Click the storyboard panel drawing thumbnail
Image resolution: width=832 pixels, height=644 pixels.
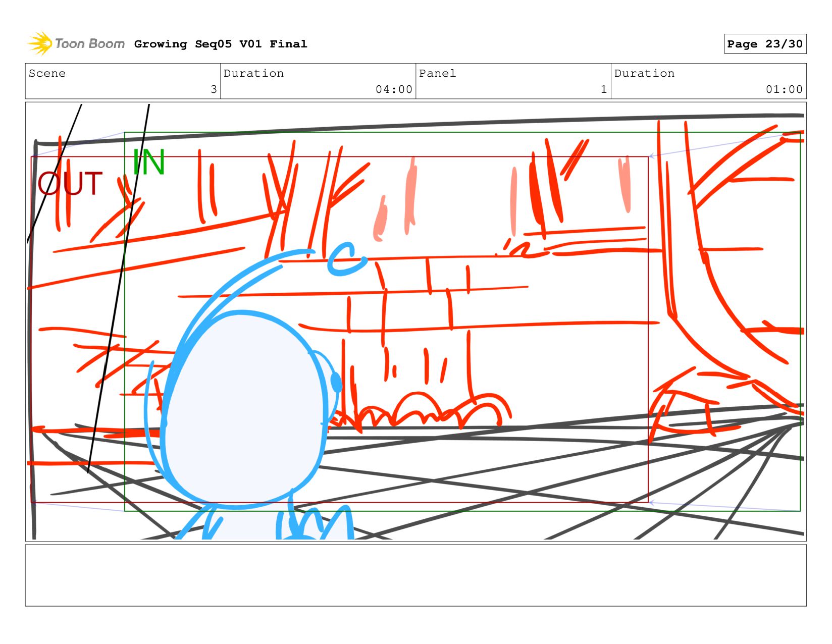click(x=415, y=321)
